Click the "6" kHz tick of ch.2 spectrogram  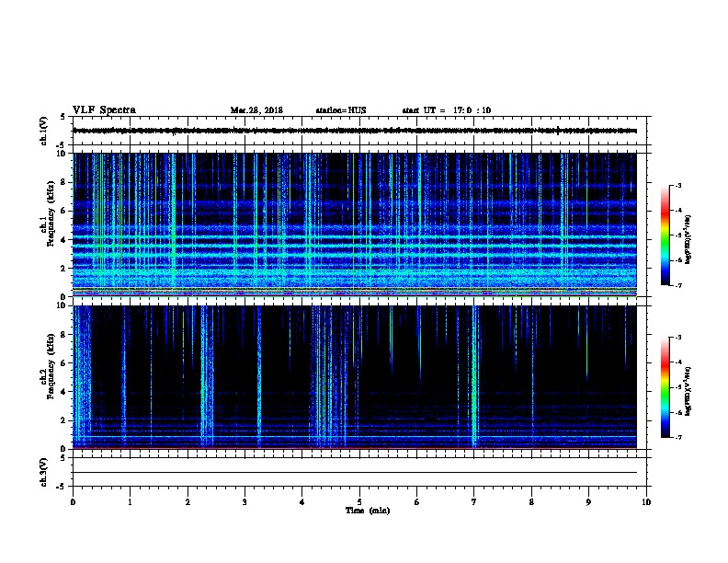click(x=64, y=362)
